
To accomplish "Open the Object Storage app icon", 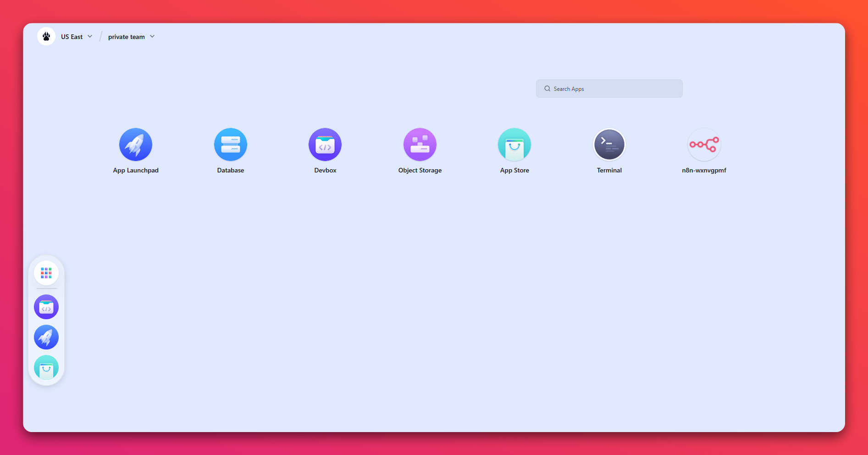I will pos(420,144).
